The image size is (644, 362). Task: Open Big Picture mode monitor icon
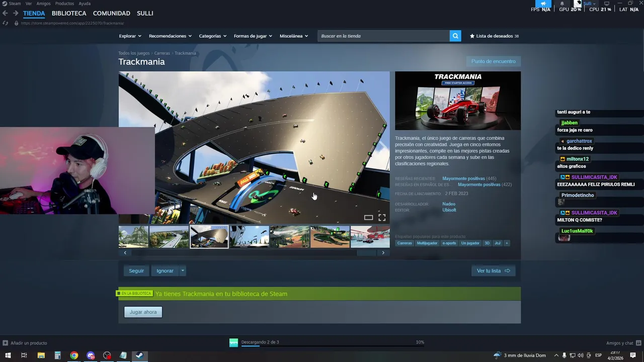point(606,4)
